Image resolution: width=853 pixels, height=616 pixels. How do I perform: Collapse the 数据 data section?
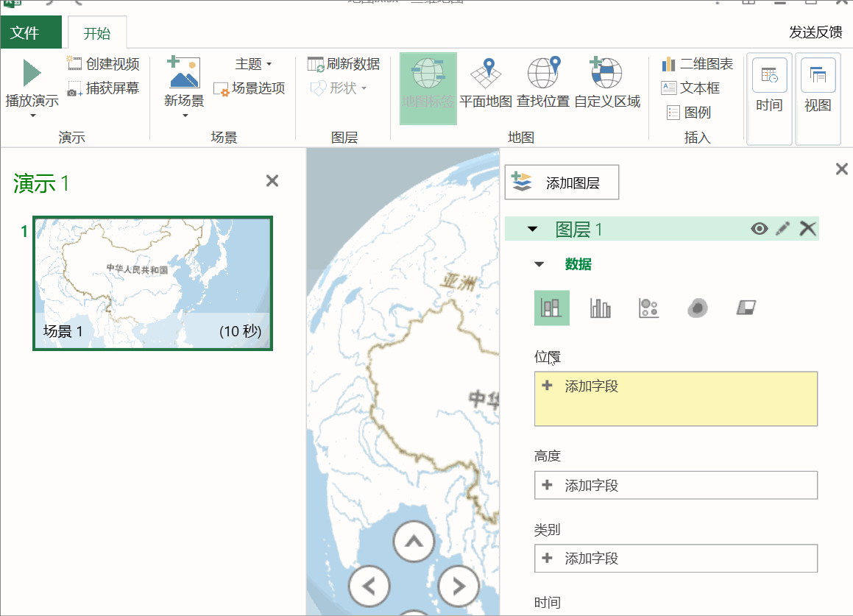coord(539,264)
